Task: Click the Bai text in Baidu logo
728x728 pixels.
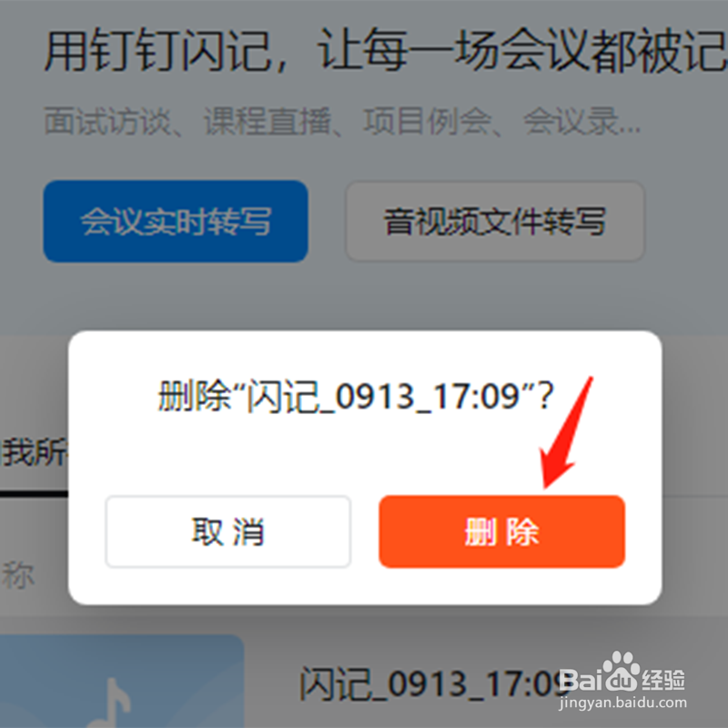Action: (x=581, y=681)
